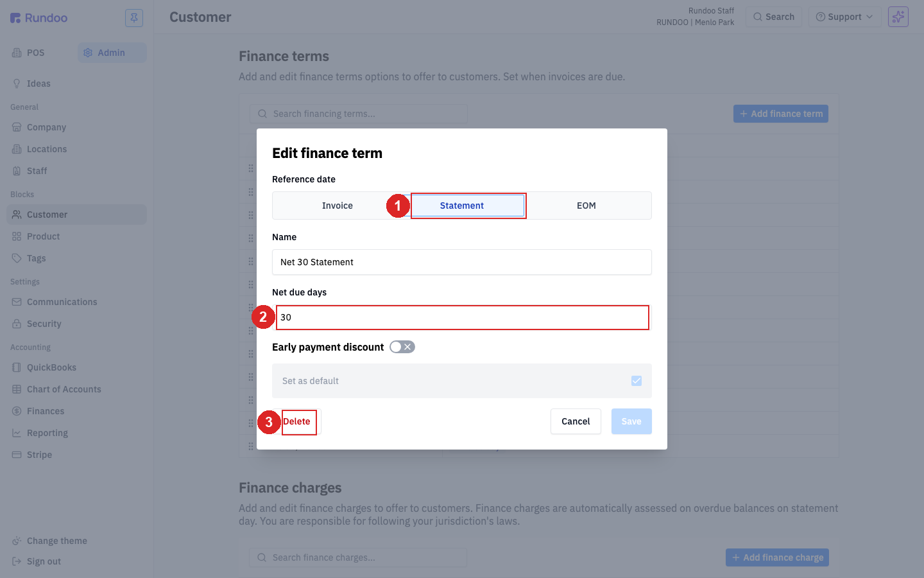Viewport: 924px width, 578px height.
Task: Switch to the Admin tab
Action: point(112,53)
